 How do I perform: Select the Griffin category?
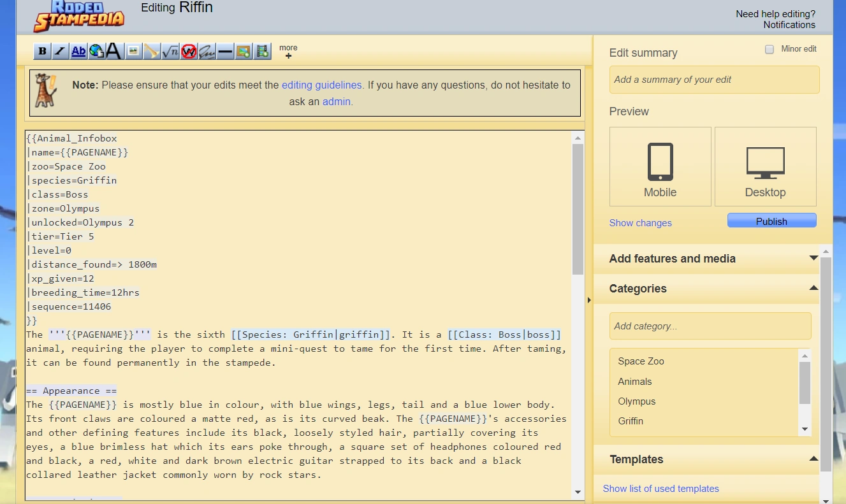click(x=631, y=421)
